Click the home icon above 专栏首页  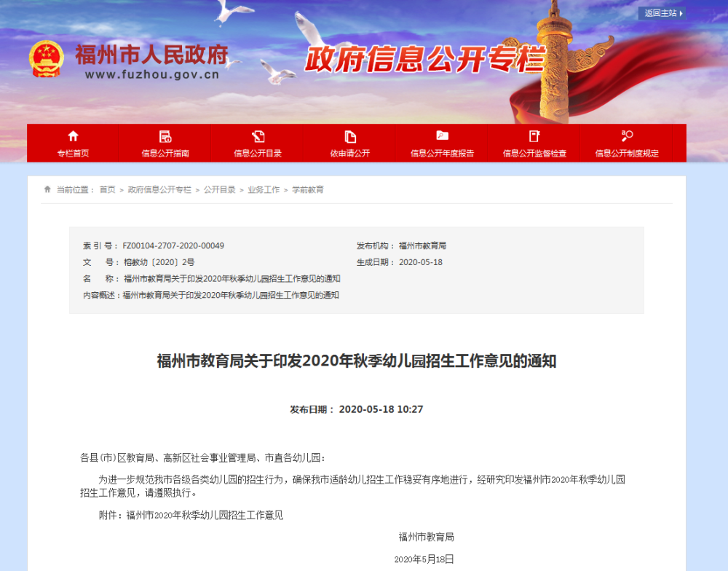tap(73, 136)
